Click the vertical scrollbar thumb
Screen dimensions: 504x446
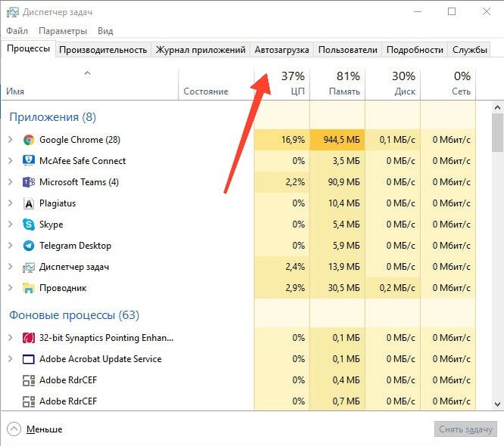497,132
